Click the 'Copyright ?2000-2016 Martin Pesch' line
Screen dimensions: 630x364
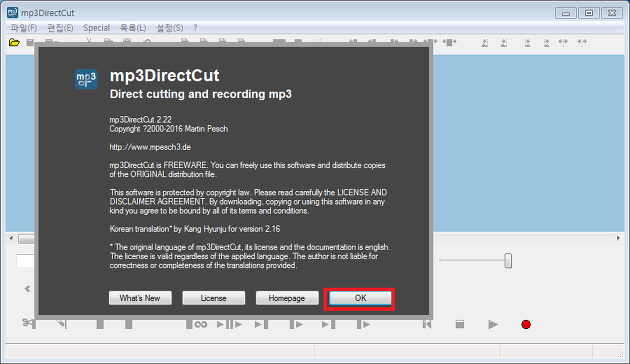point(169,129)
